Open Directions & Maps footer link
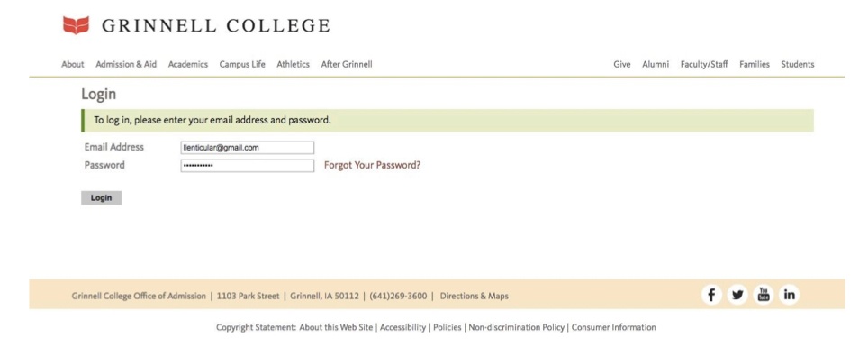The image size is (868, 347). point(474,296)
